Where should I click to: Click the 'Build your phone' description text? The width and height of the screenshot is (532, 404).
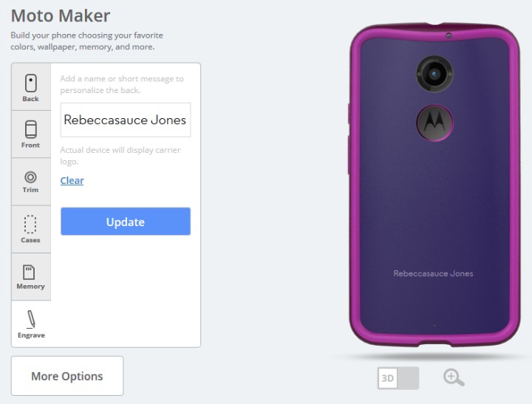coord(87,41)
